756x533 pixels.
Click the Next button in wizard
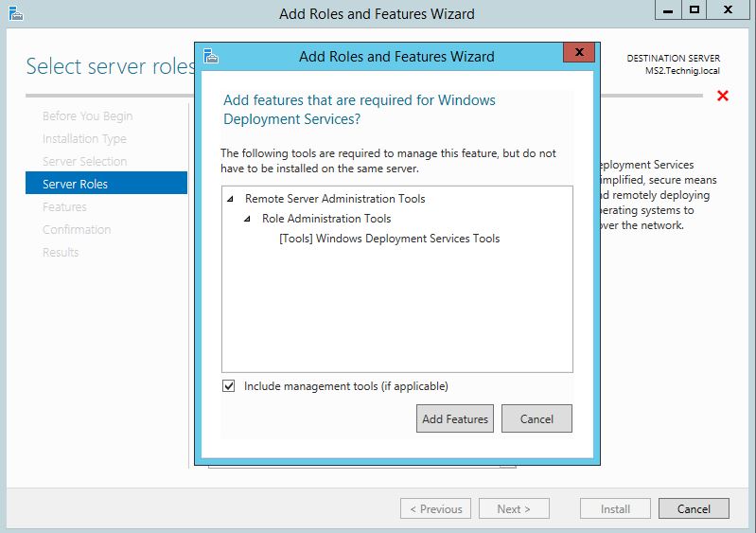514,509
